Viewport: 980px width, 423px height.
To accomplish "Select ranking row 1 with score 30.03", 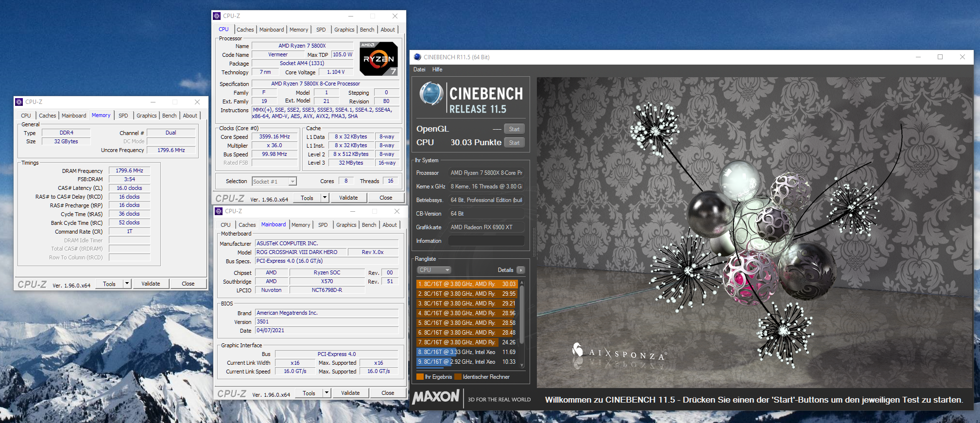I will tap(467, 284).
